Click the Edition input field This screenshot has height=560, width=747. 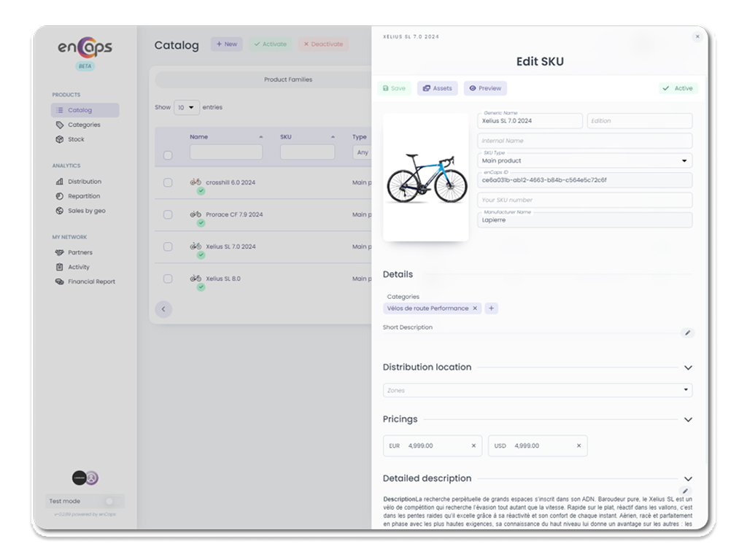click(x=639, y=121)
